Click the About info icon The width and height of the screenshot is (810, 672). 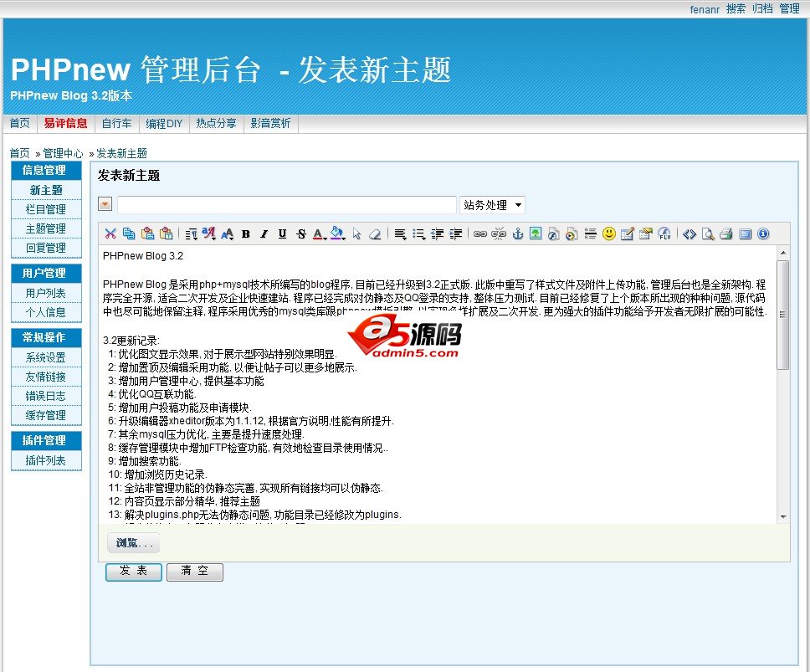(763, 234)
